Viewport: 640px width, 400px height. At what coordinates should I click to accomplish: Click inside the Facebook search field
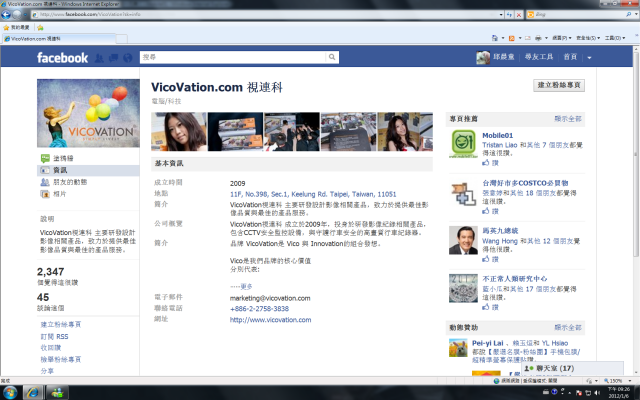point(233,57)
